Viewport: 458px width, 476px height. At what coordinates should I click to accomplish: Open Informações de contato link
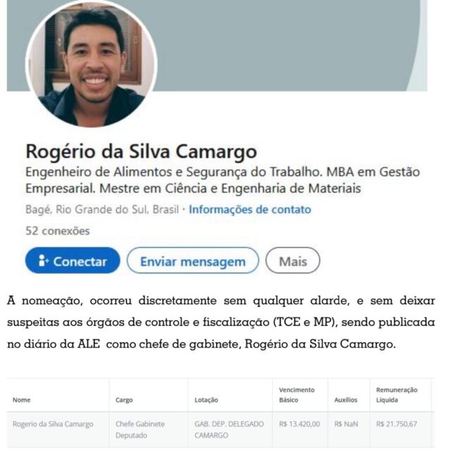pos(250,209)
